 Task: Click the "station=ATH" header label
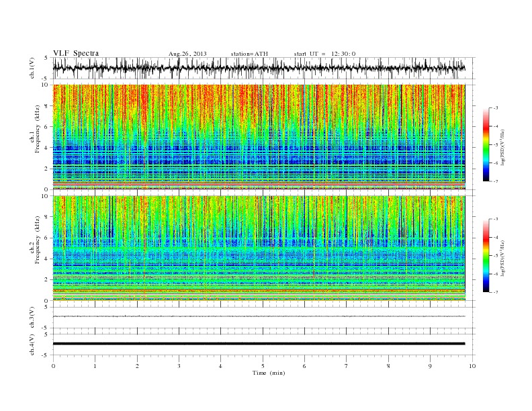[249, 54]
